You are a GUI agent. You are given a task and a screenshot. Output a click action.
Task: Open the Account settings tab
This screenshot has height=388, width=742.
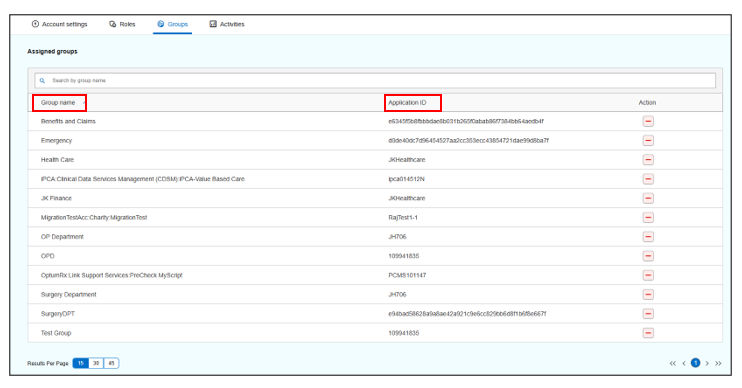pos(60,24)
